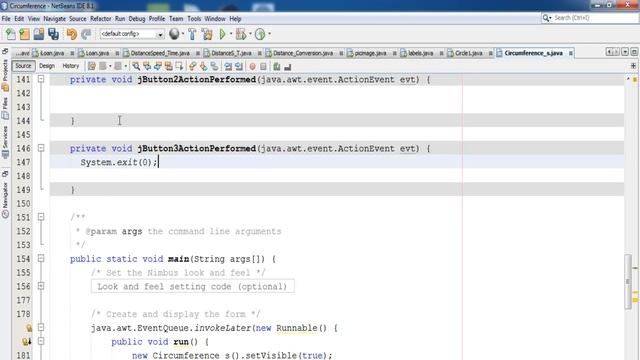This screenshot has width=640, height=360.
Task: Click the vertical scrollbar thumb in editor
Action: click(x=627, y=282)
